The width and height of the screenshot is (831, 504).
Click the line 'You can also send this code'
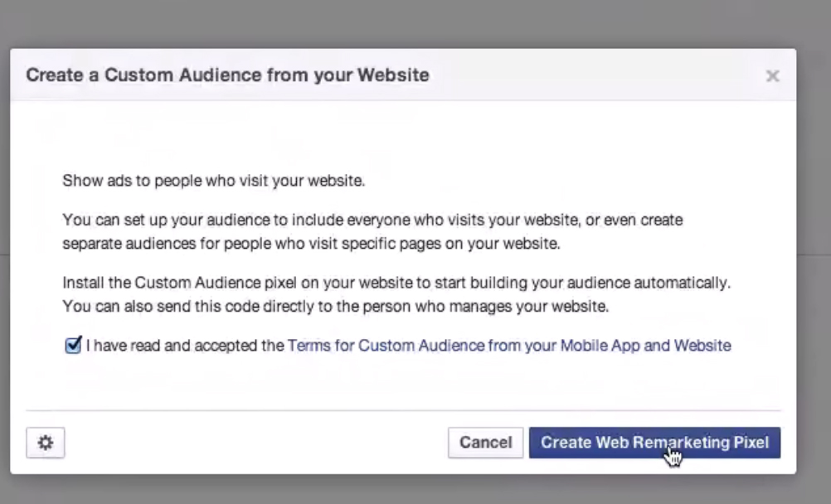point(336,307)
